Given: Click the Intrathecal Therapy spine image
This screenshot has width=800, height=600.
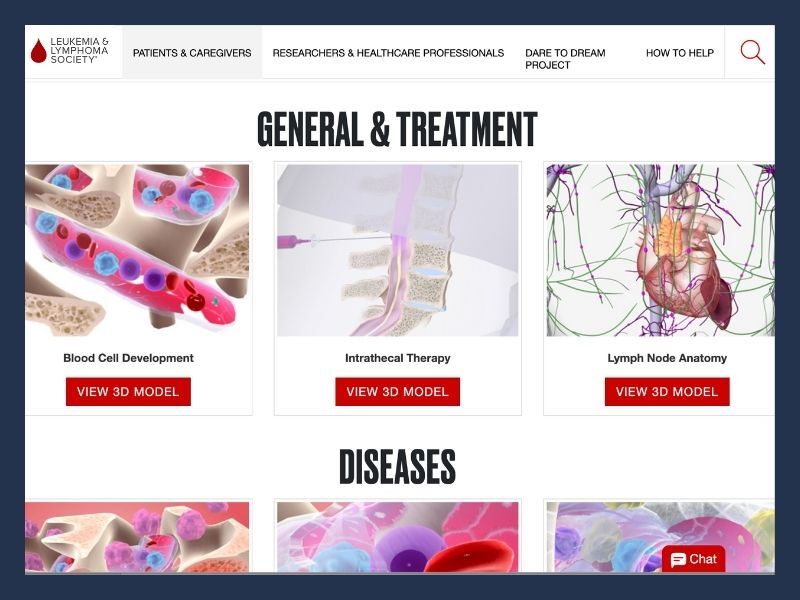Looking at the screenshot, I should (x=397, y=250).
